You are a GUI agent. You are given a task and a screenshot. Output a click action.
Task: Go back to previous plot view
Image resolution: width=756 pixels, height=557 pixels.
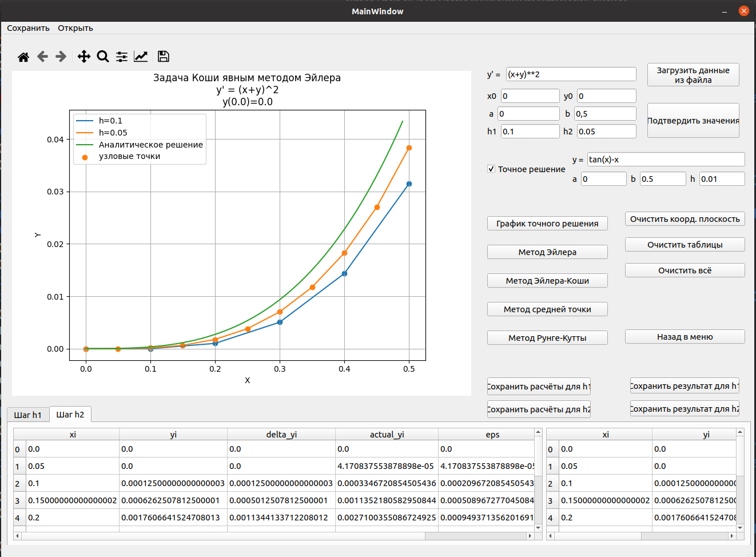coord(42,57)
